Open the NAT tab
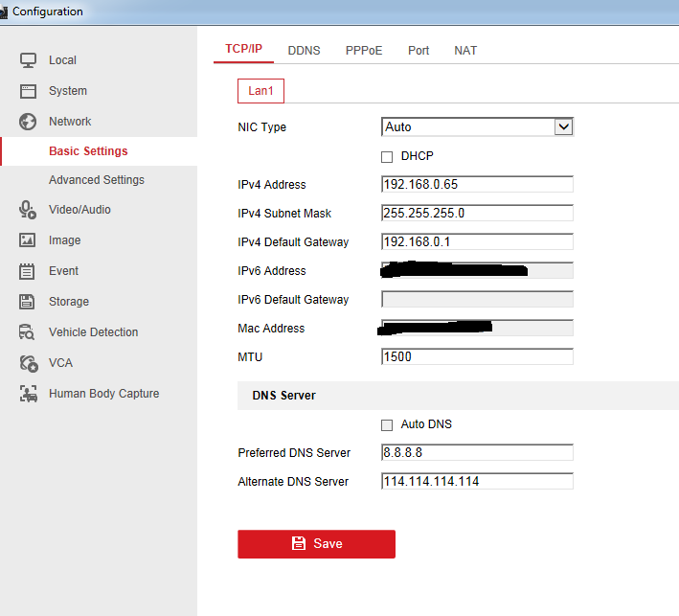 coord(465,51)
